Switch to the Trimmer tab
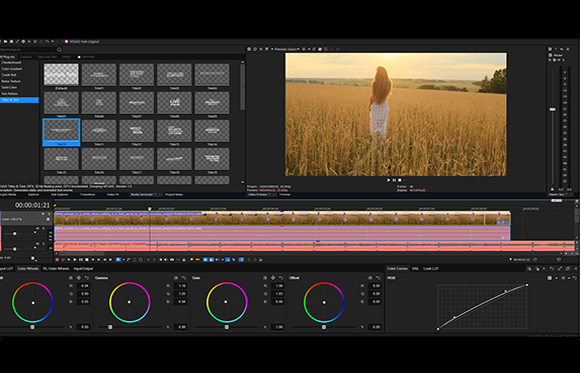 285,194
